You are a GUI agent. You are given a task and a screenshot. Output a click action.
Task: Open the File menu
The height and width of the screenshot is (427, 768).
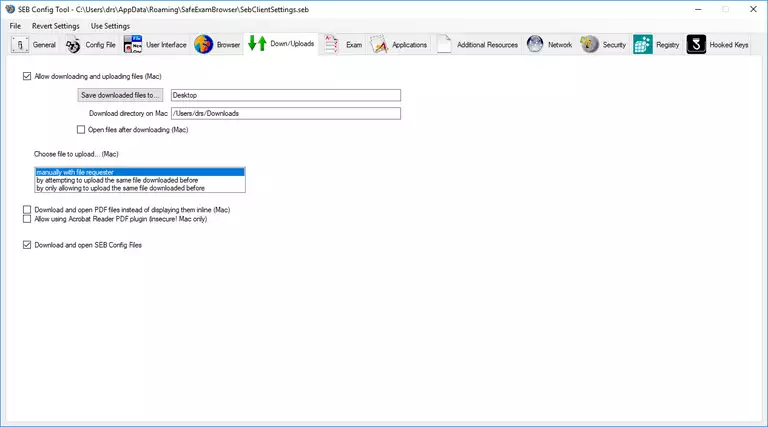pyautogui.click(x=15, y=25)
